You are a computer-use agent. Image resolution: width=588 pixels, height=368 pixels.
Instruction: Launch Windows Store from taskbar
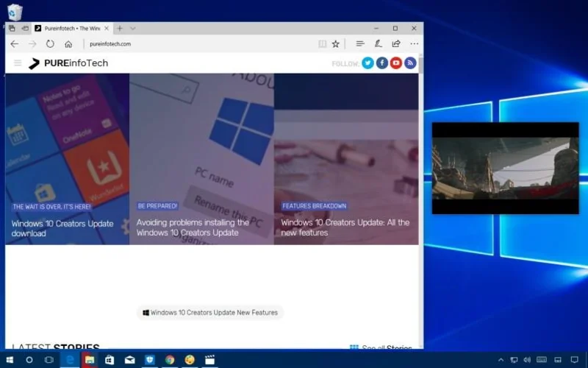pos(110,360)
